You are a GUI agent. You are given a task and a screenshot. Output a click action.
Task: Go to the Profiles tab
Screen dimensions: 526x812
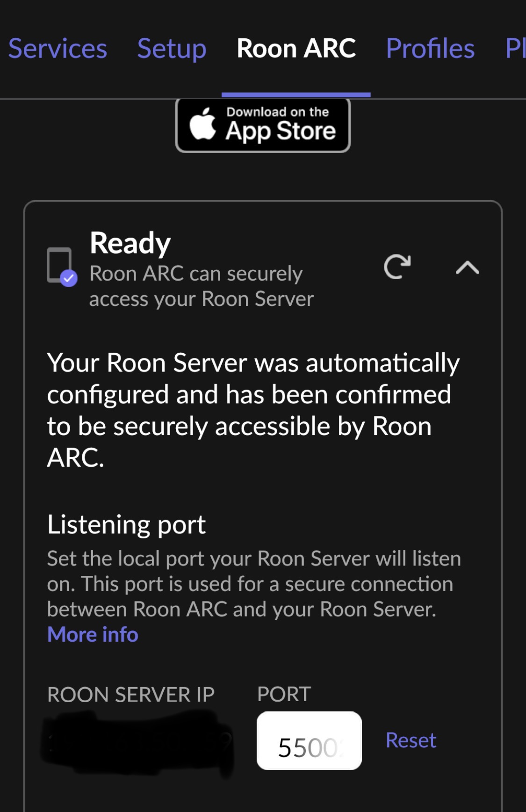pos(430,49)
